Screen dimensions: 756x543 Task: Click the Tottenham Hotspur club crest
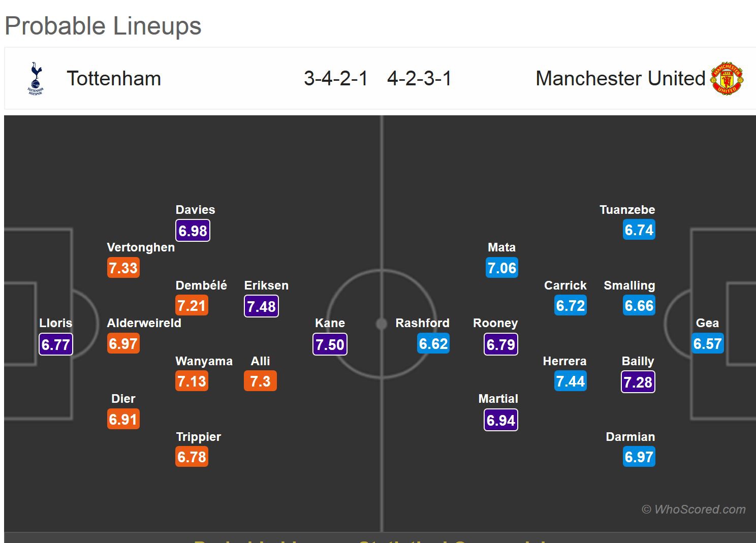click(36, 78)
